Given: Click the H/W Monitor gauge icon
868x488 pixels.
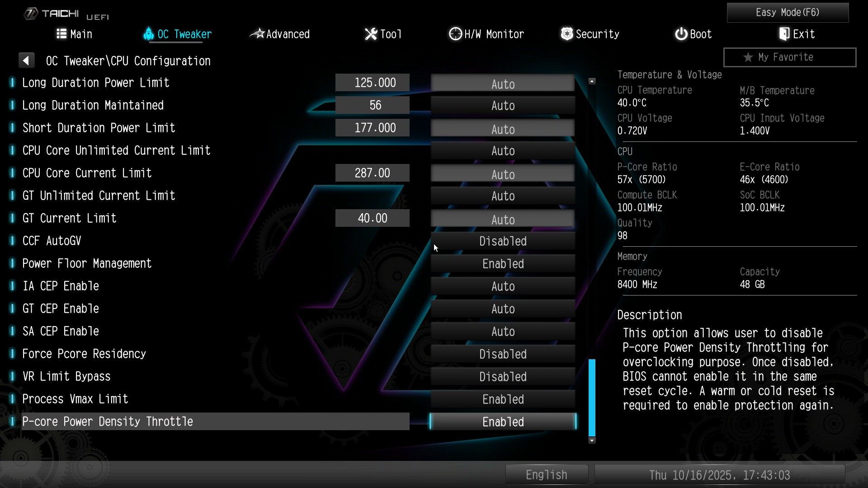Looking at the screenshot, I should point(455,34).
